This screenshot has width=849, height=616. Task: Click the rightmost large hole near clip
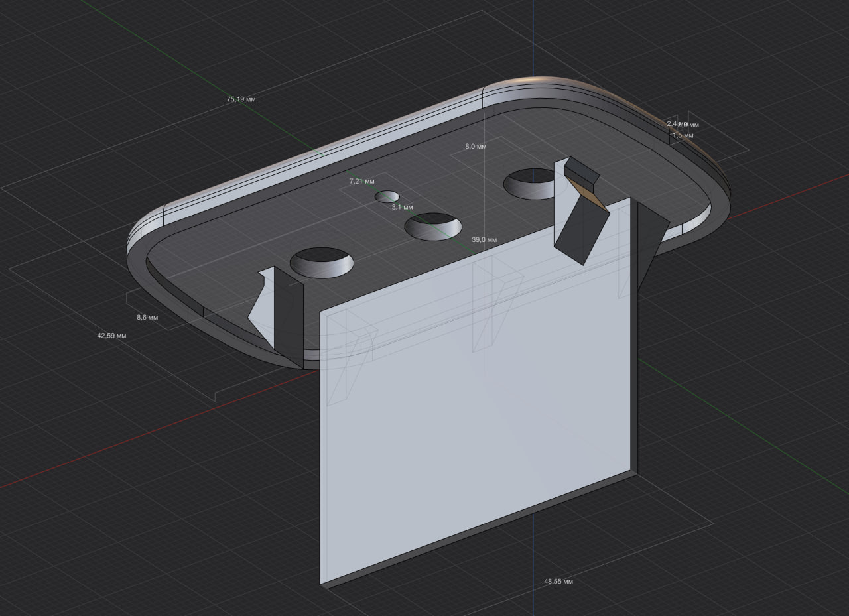click(x=531, y=182)
